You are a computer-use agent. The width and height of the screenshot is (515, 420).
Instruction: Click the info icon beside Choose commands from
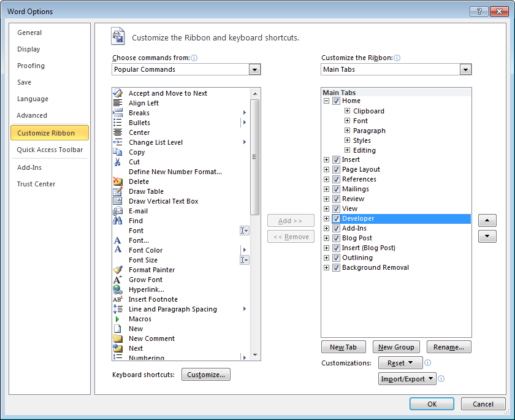point(194,58)
